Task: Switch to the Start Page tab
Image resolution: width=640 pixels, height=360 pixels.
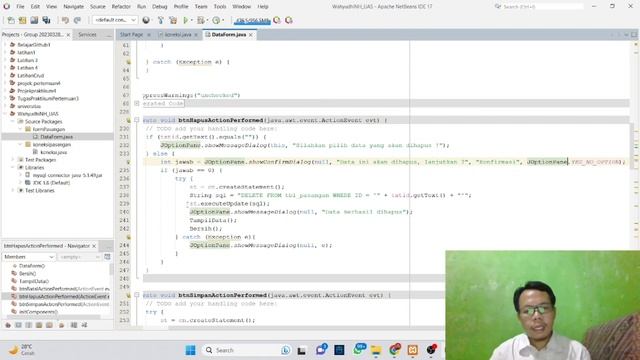Action: click(131, 35)
